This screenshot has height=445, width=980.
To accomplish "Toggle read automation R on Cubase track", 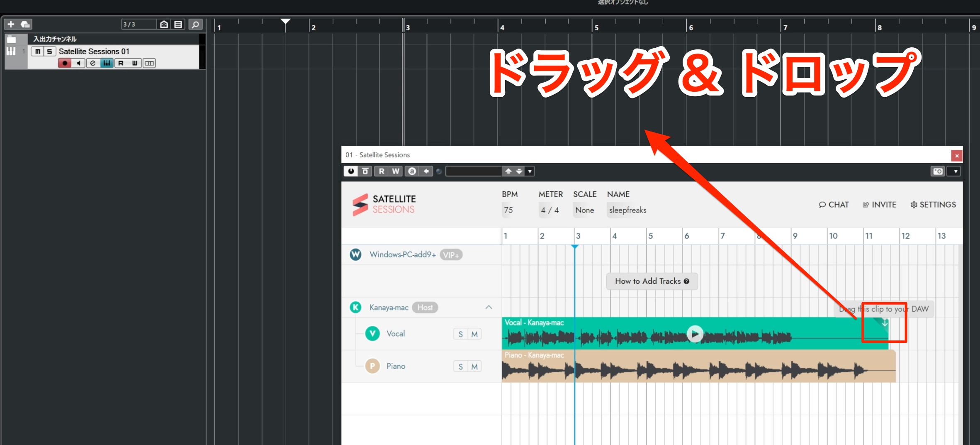I will [x=121, y=63].
